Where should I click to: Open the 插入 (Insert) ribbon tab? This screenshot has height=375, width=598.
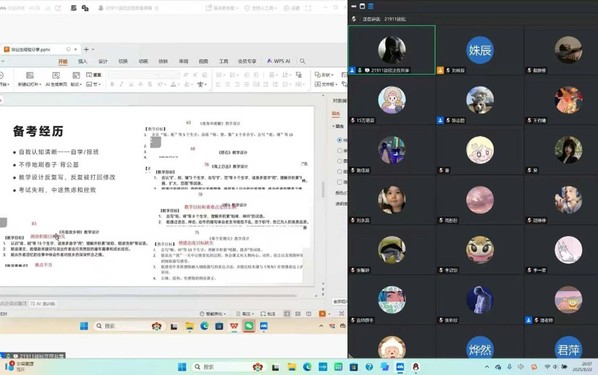click(83, 61)
